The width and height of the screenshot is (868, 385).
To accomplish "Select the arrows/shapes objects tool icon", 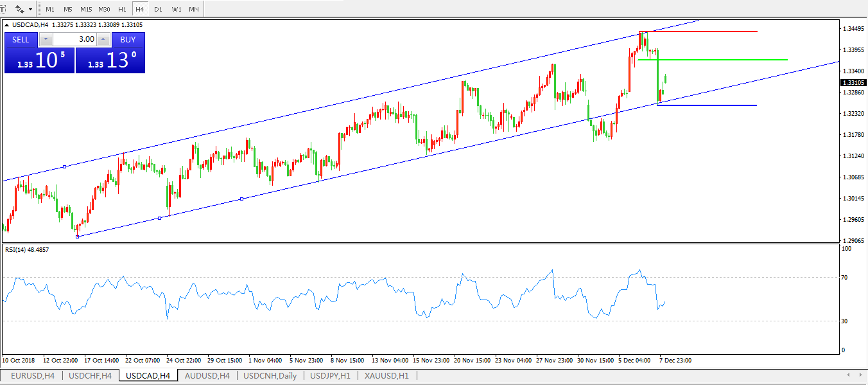I will click(x=20, y=10).
